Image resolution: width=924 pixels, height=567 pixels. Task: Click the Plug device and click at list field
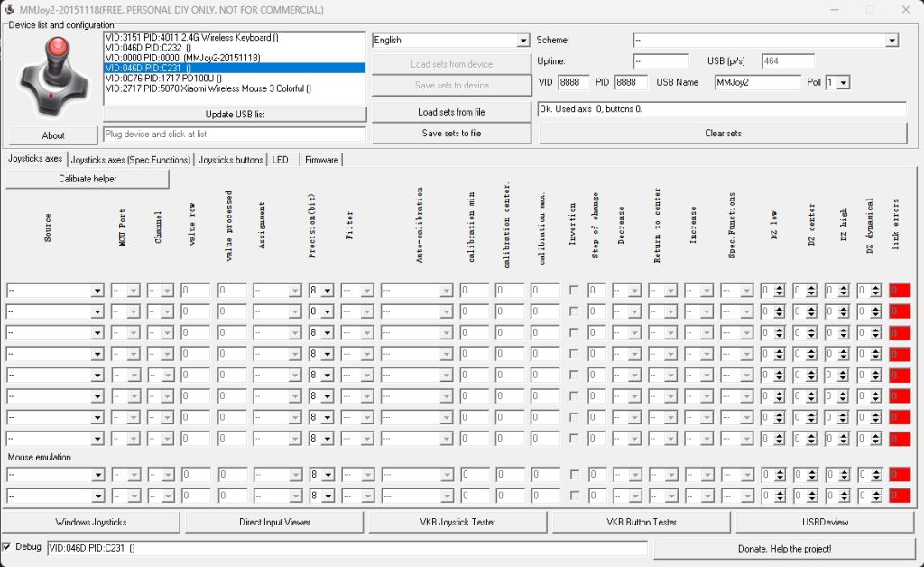(x=235, y=135)
